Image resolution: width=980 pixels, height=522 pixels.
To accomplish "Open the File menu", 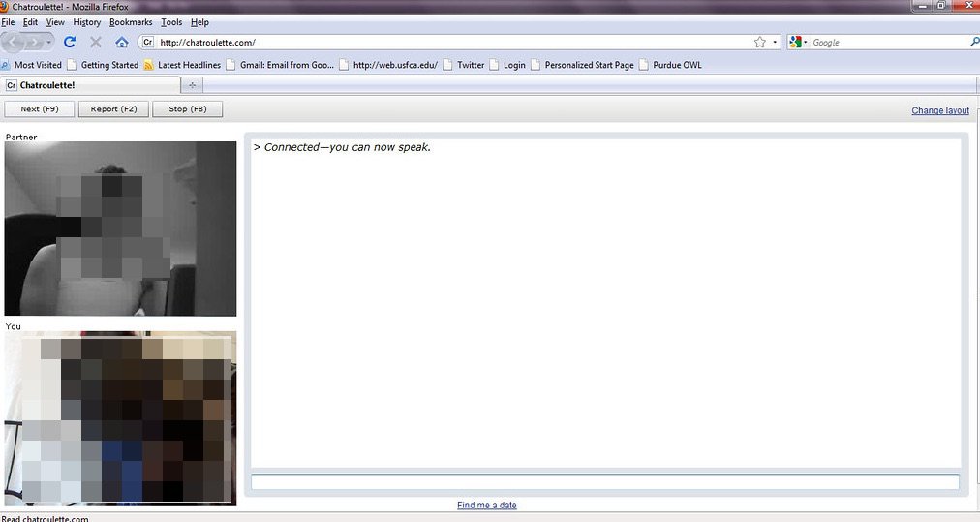I will pyautogui.click(x=8, y=22).
